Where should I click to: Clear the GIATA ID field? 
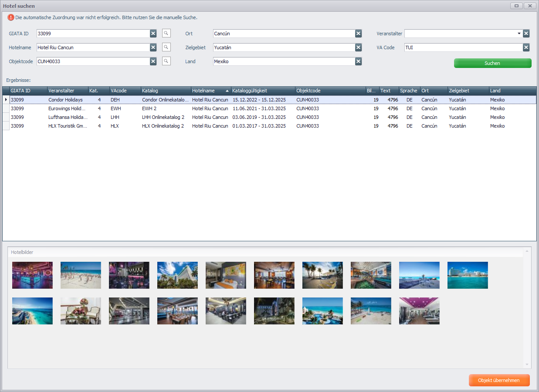(153, 34)
